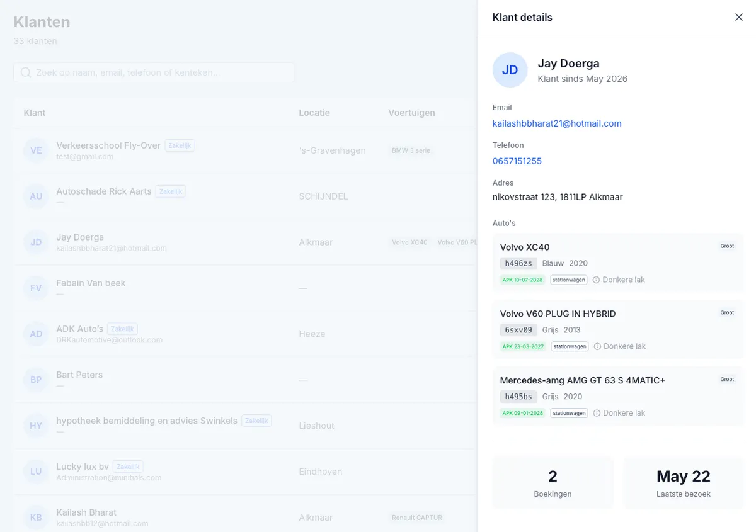
Task: Click the Zakelijk badge next to Lucky lux bv
Action: coord(128,467)
